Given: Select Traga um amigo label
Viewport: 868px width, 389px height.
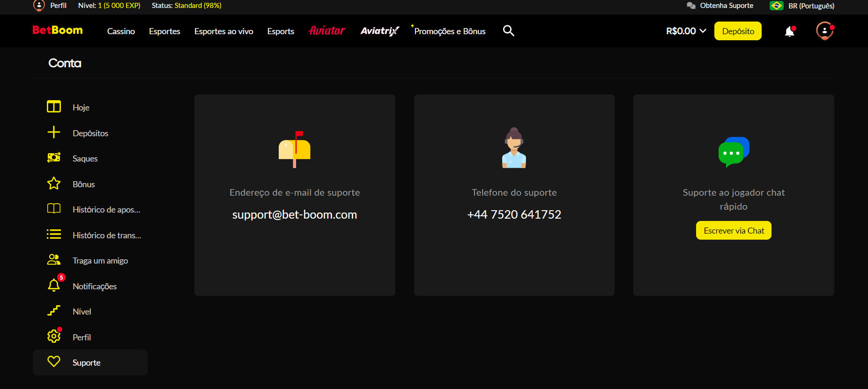Looking at the screenshot, I should [x=100, y=261].
